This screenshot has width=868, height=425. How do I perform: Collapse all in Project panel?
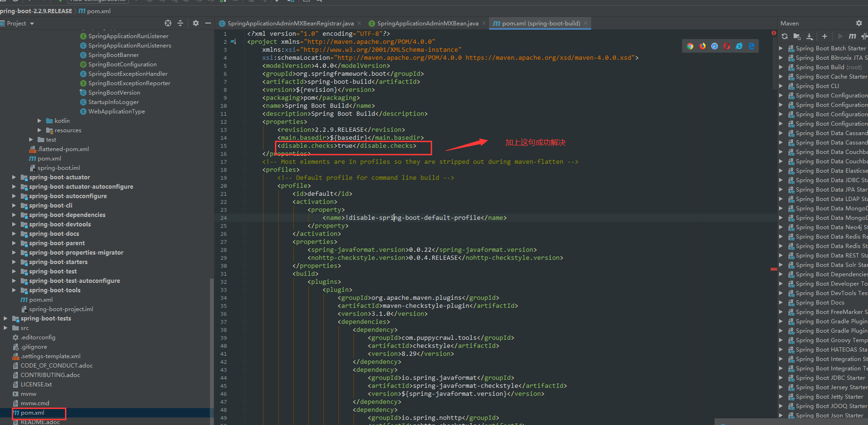pos(180,23)
